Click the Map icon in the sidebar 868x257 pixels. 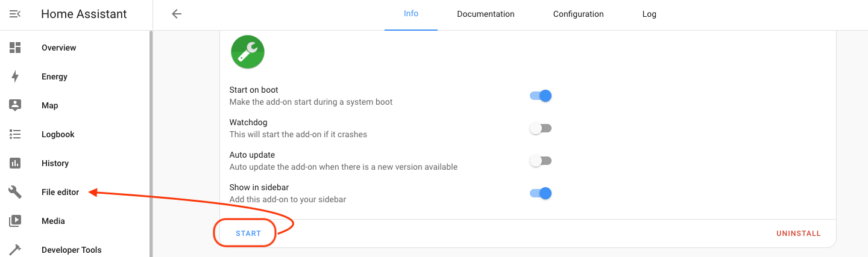click(x=15, y=105)
